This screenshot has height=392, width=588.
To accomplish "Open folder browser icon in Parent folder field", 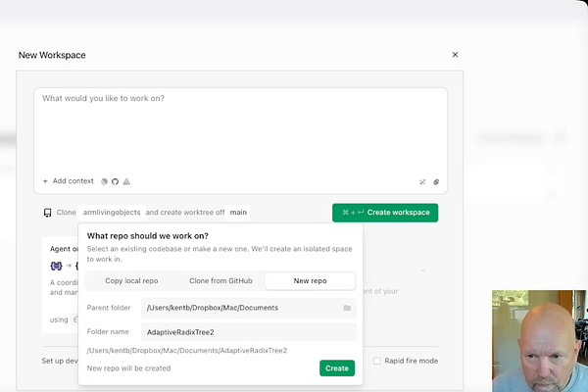I will pyautogui.click(x=347, y=308).
